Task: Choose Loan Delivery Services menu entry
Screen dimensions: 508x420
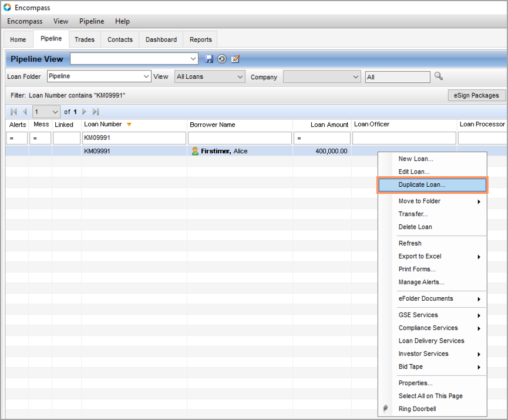Action: point(431,341)
